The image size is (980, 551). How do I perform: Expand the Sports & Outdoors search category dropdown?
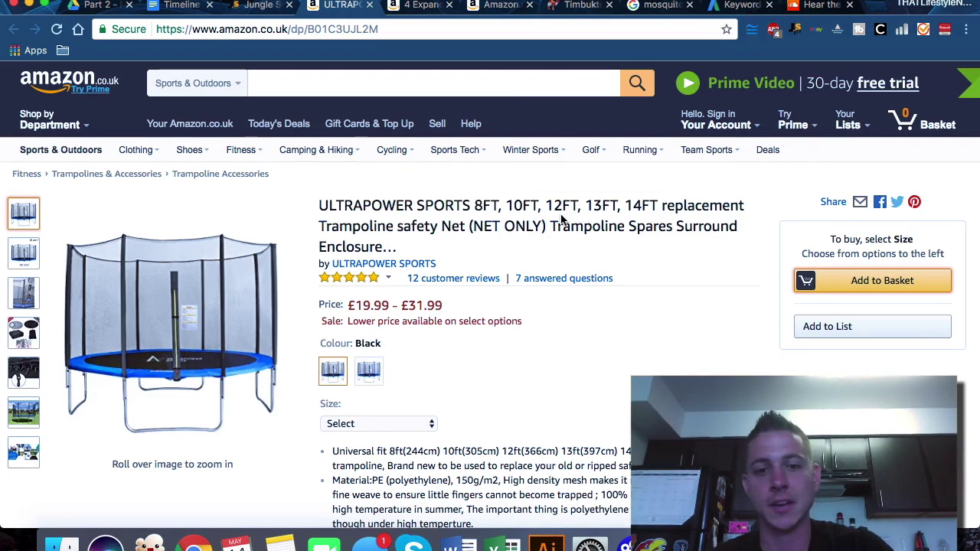[x=197, y=83]
